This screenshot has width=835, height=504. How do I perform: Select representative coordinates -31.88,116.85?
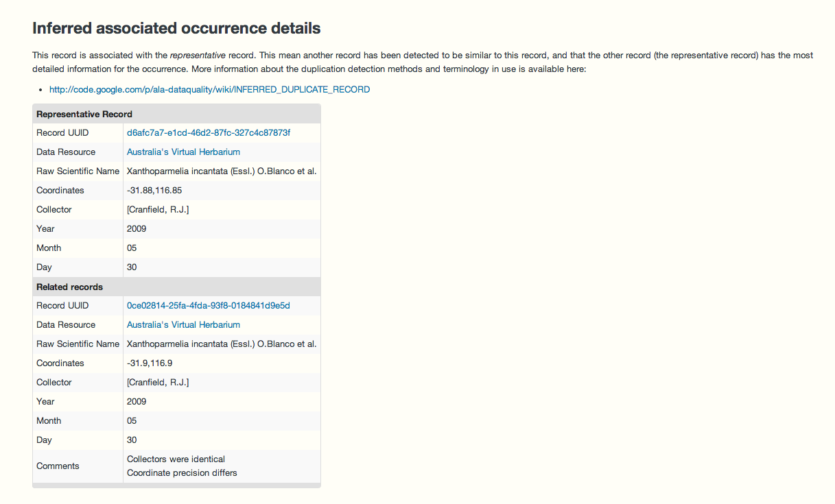154,190
